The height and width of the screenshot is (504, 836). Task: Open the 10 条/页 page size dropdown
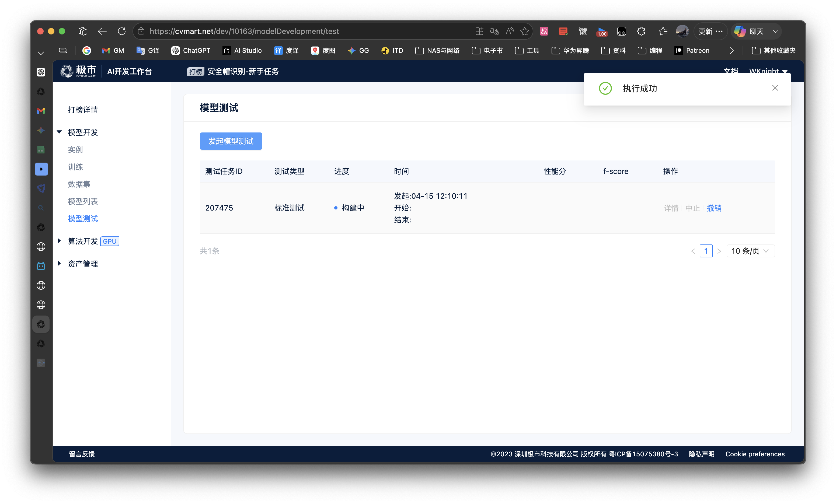(x=750, y=251)
